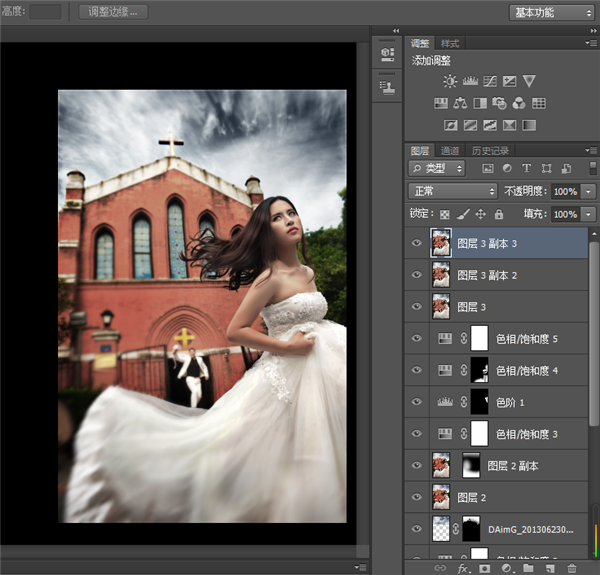
Task: Hide 色相/饱和度 5 adjustment layer
Action: click(x=417, y=338)
